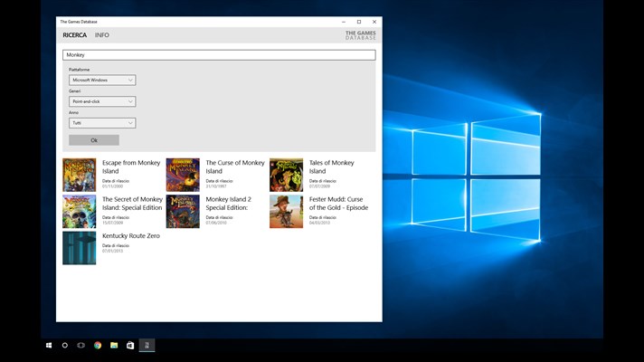Open Fester Mudd cover thumbnail
The width and height of the screenshot is (644, 362).
[x=286, y=212]
